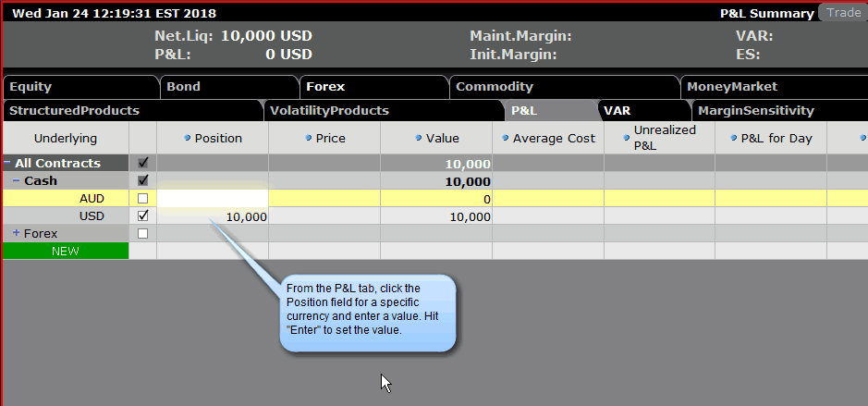
Task: Toggle the Cash row checkbox
Action: (x=142, y=181)
